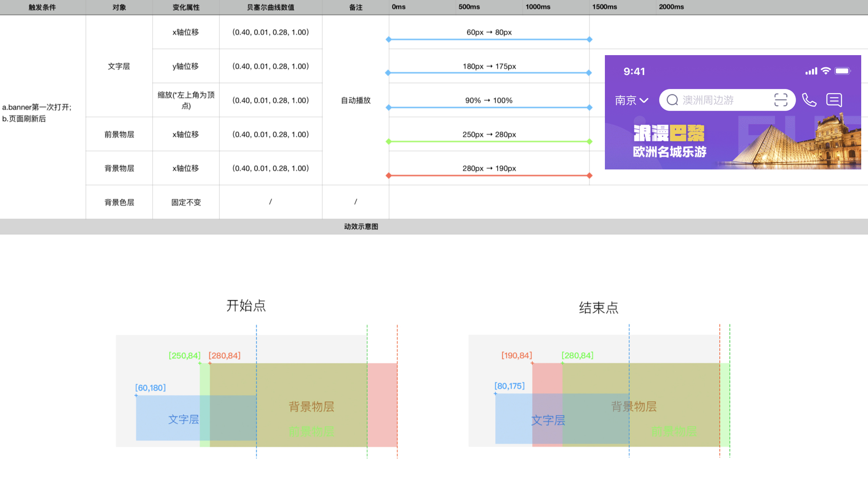Click the 90%→100% scale timeline bar
The image size is (868, 488).
pyautogui.click(x=489, y=108)
